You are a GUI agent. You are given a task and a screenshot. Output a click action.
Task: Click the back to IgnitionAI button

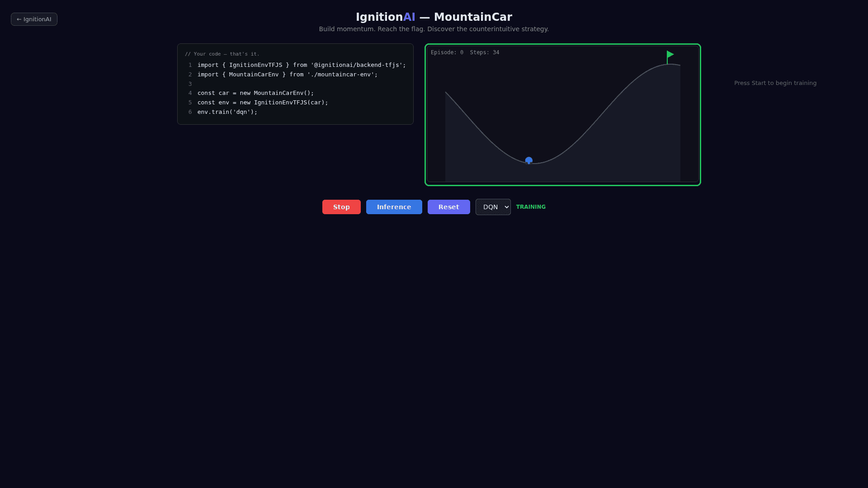point(34,19)
